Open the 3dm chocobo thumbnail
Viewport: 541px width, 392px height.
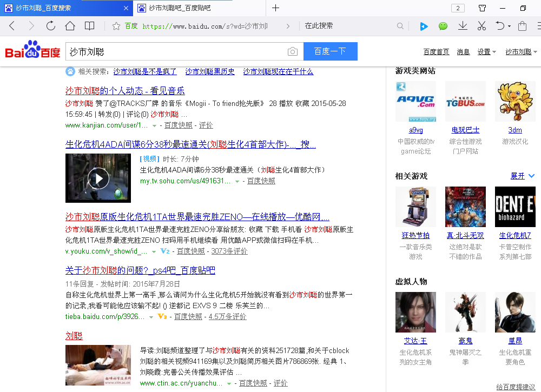[x=515, y=101]
